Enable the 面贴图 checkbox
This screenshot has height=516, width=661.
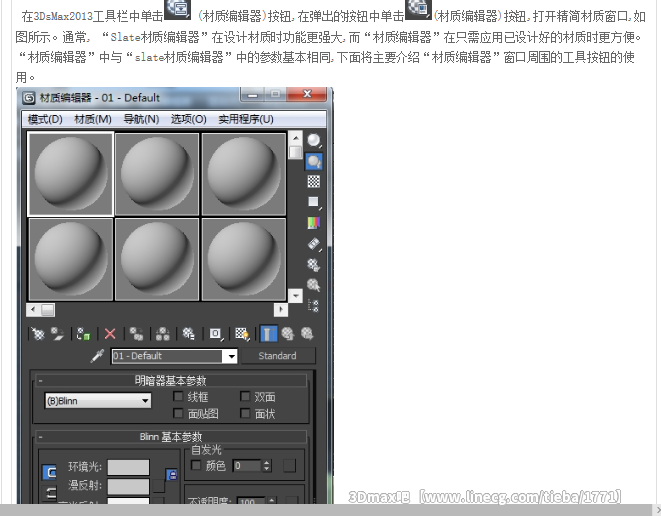(x=178, y=413)
